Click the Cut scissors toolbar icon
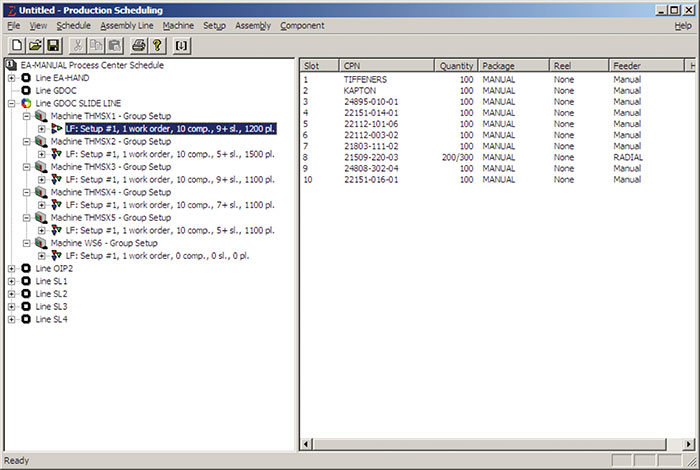Viewport: 700px width, 470px height. (x=78, y=45)
